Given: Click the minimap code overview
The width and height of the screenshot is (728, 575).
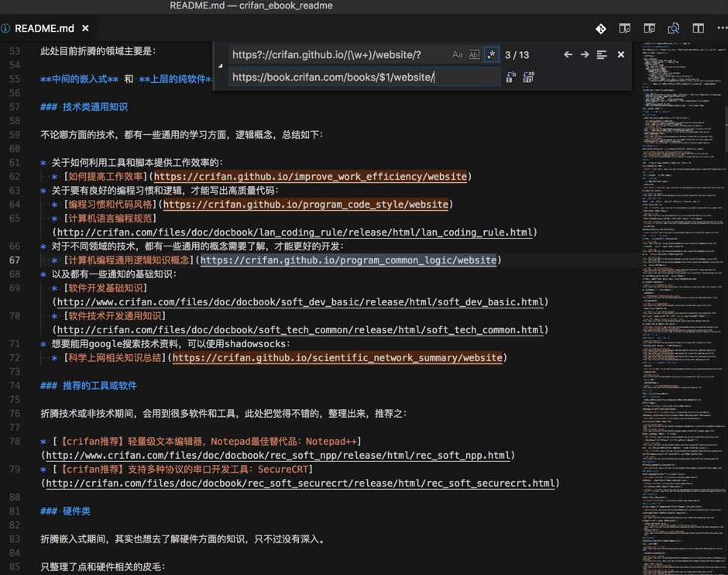Looking at the screenshot, I should [x=682, y=308].
